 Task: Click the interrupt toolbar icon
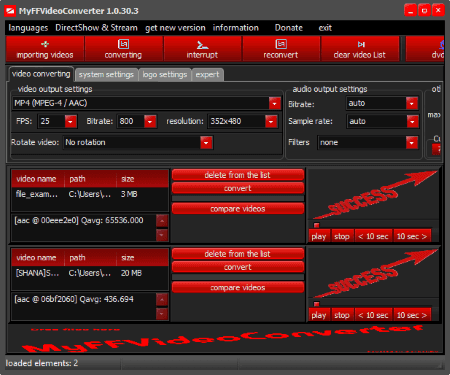tap(202, 44)
